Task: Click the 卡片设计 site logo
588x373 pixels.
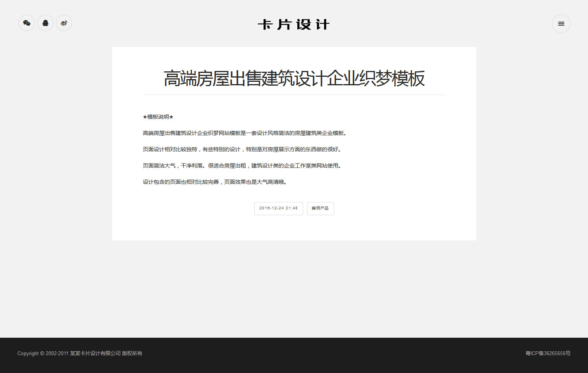Action: (x=294, y=24)
